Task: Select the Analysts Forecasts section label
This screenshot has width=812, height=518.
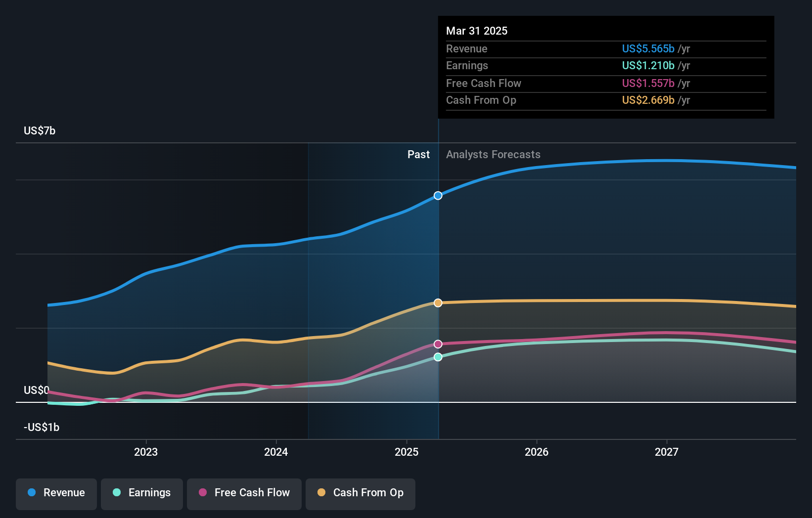Action: click(493, 154)
